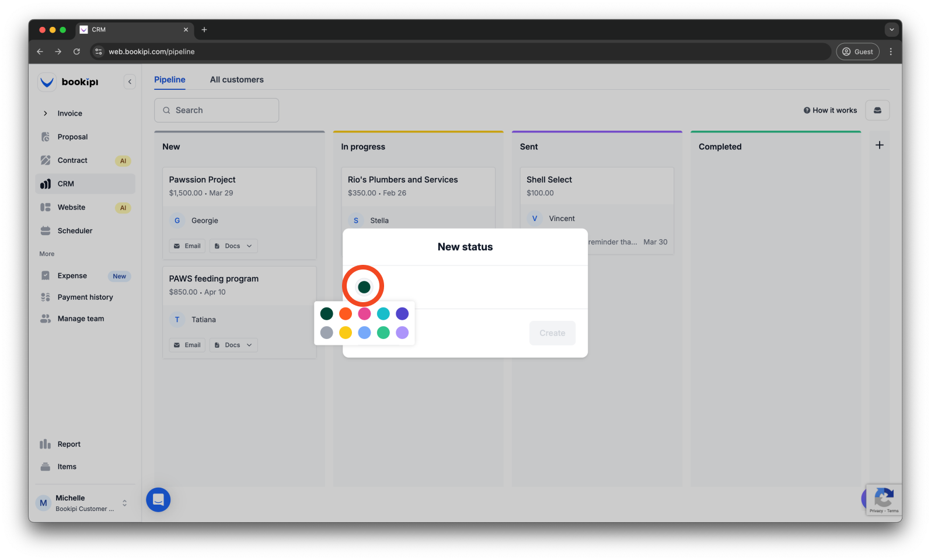Switch to the All customers tab
Image resolution: width=931 pixels, height=560 pixels.
tap(237, 79)
